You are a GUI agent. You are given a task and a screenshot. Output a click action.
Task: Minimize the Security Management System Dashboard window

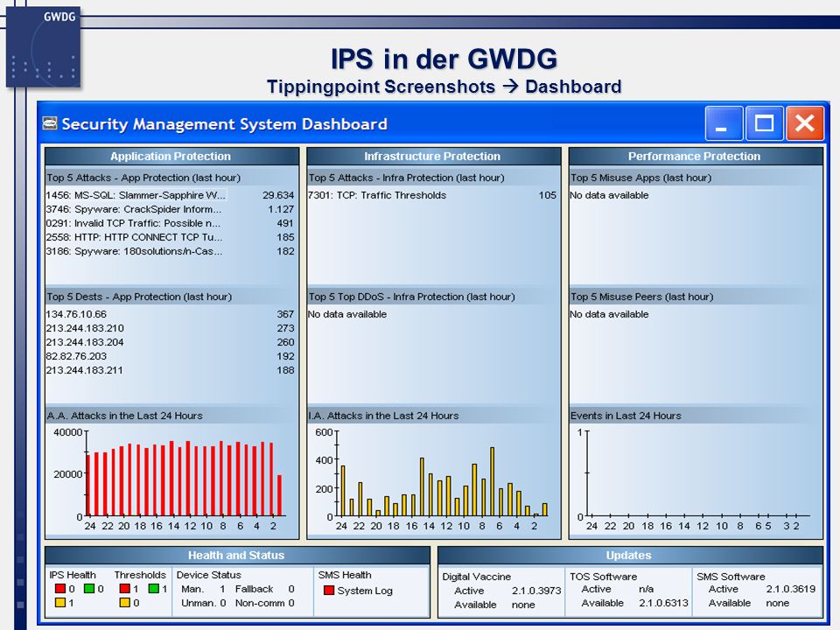[x=724, y=123]
